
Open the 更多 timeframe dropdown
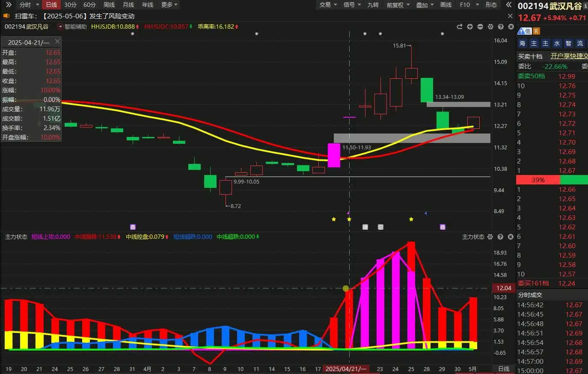pyautogui.click(x=169, y=5)
